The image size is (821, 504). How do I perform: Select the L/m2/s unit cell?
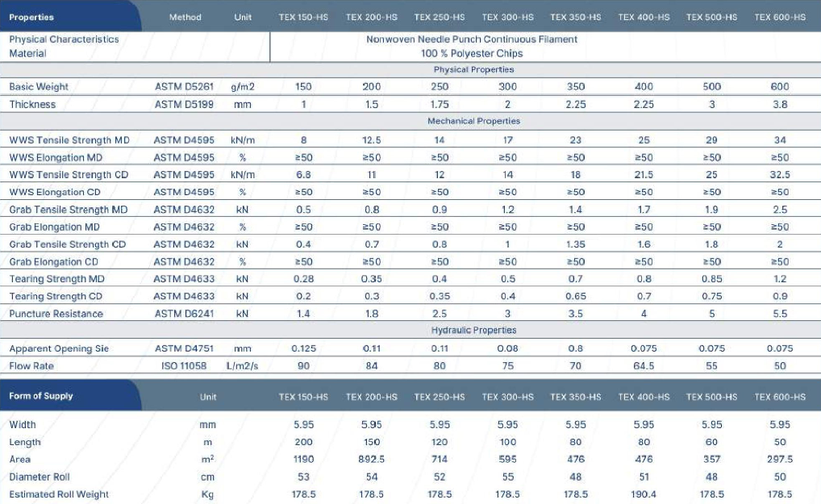pos(242,366)
